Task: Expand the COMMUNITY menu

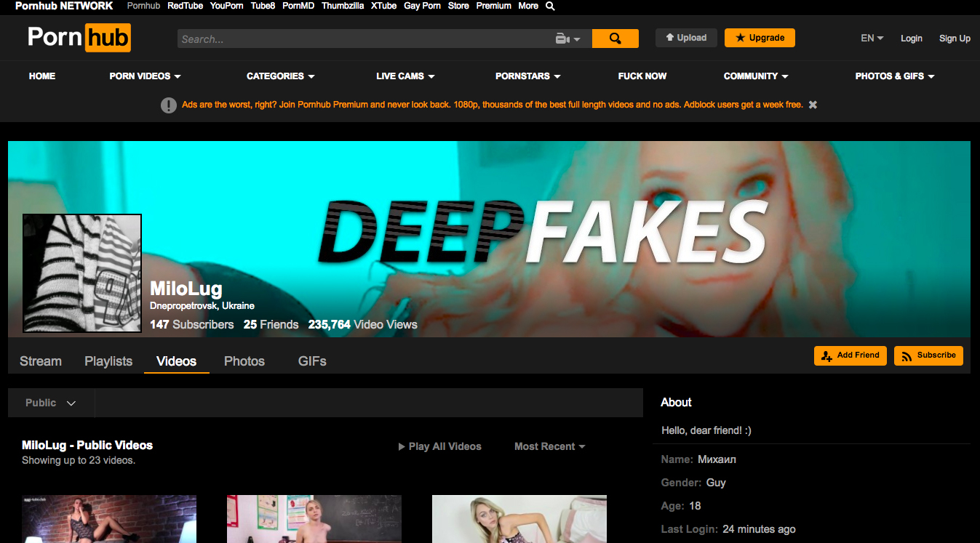Action: tap(756, 76)
